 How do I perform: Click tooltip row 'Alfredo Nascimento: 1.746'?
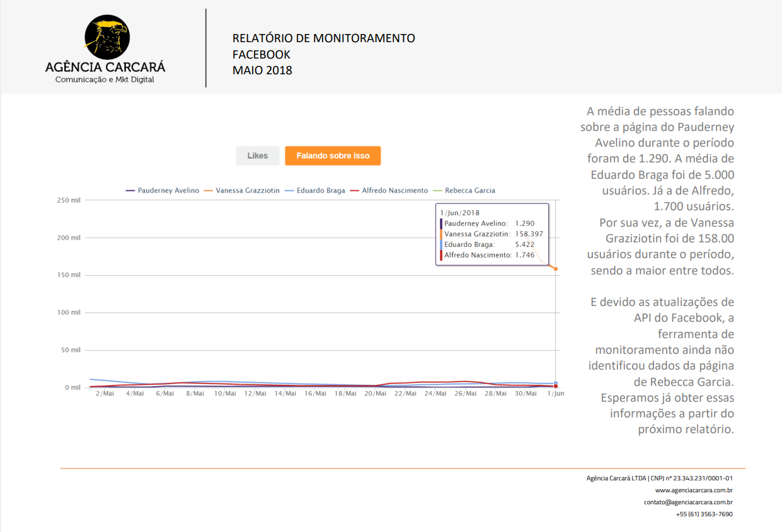(x=488, y=256)
